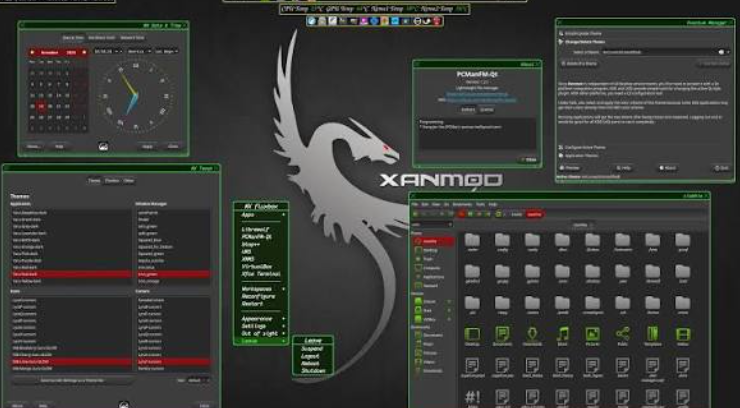Click Apply in MX Date & Time

[147, 146]
